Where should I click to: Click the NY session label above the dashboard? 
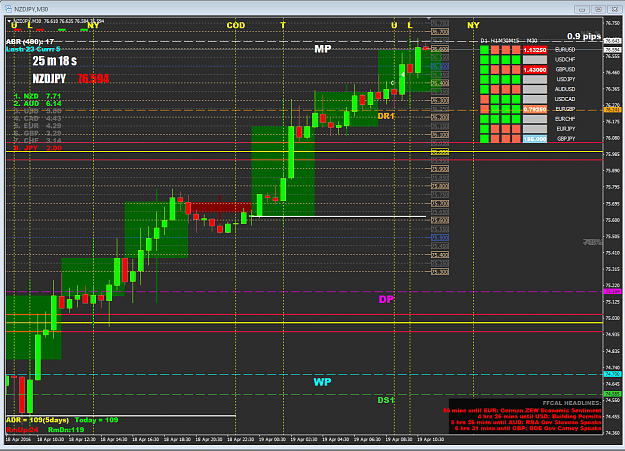click(x=473, y=25)
